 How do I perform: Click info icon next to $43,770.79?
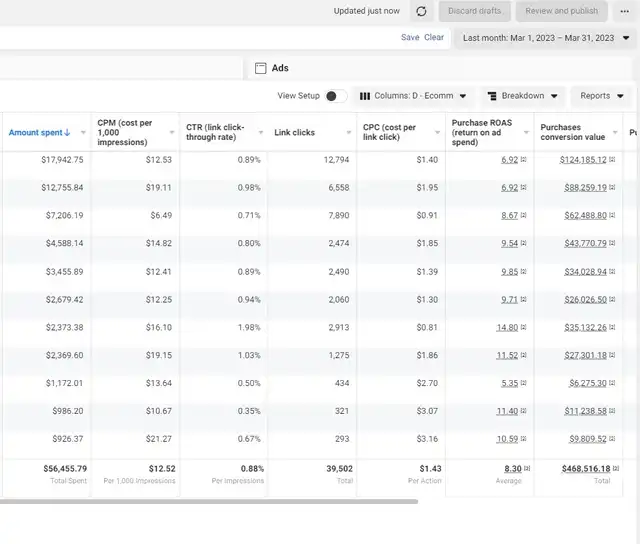point(612,243)
